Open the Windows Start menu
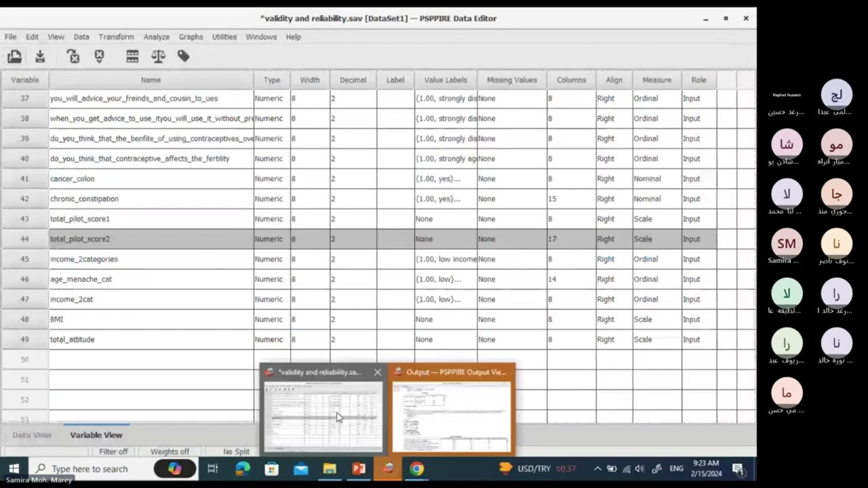The height and width of the screenshot is (488, 868). point(14,468)
